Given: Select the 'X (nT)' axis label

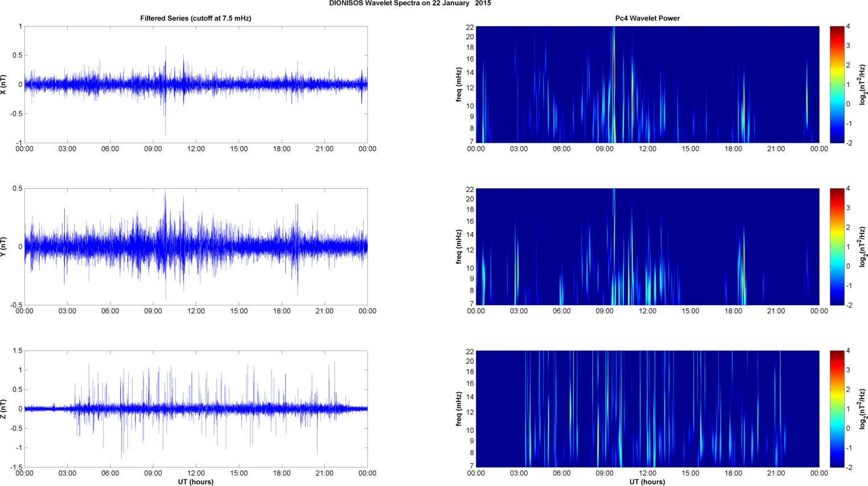Looking at the screenshot, I should 4,84.
